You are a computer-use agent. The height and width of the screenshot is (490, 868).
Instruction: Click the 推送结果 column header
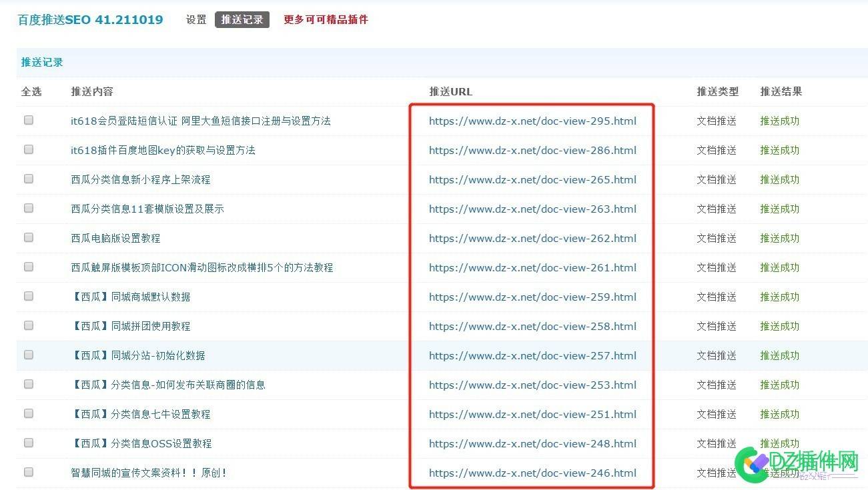781,92
